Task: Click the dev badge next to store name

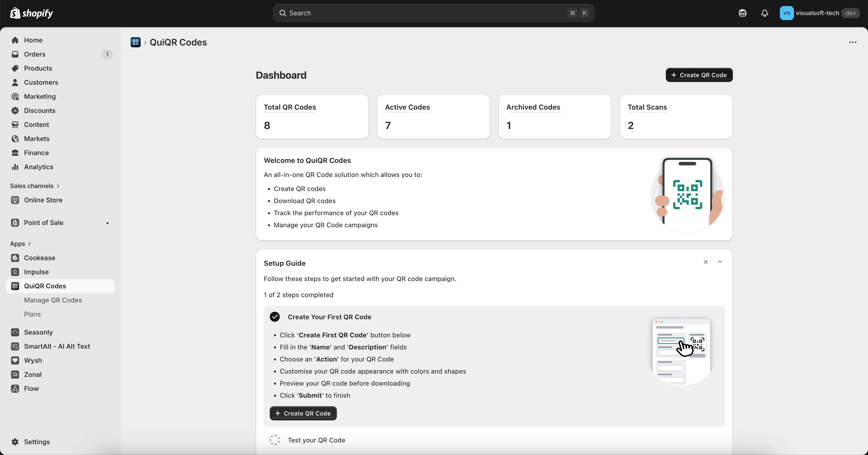Action: point(850,13)
